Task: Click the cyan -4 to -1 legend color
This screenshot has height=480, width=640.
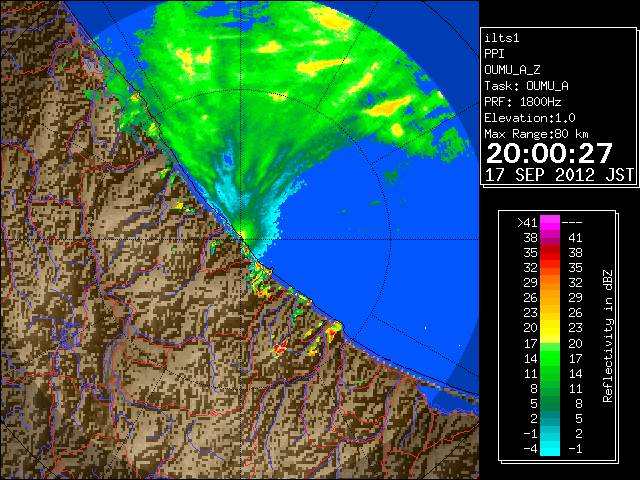Action: (x=550, y=448)
